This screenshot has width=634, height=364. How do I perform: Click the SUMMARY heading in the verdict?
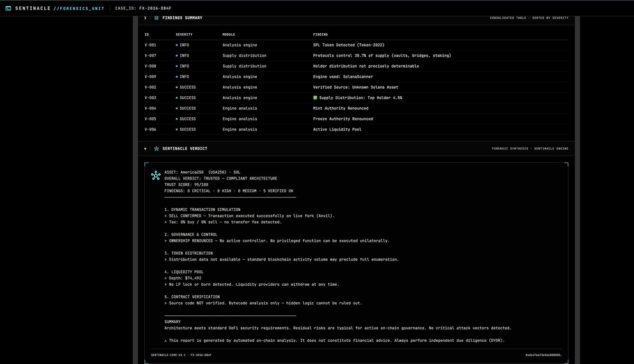[x=173, y=322]
